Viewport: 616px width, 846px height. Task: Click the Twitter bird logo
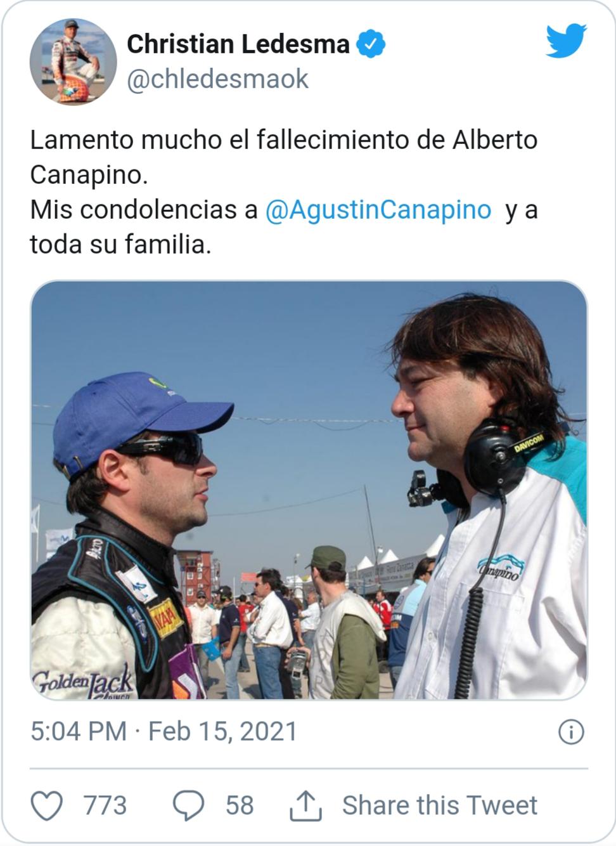567,41
